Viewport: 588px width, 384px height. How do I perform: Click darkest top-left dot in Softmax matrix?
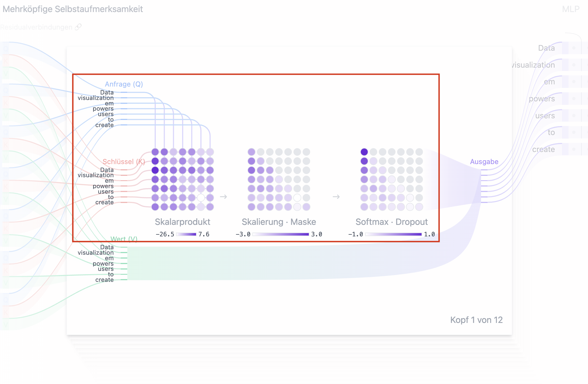click(364, 152)
